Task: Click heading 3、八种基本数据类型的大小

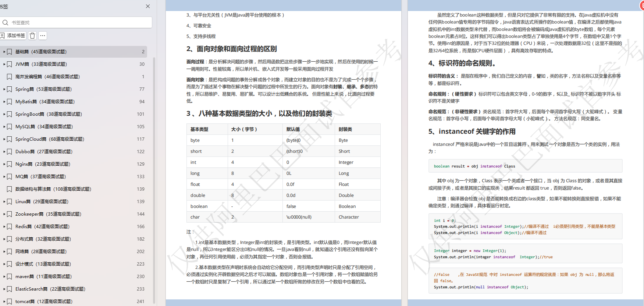Action: 259,114
